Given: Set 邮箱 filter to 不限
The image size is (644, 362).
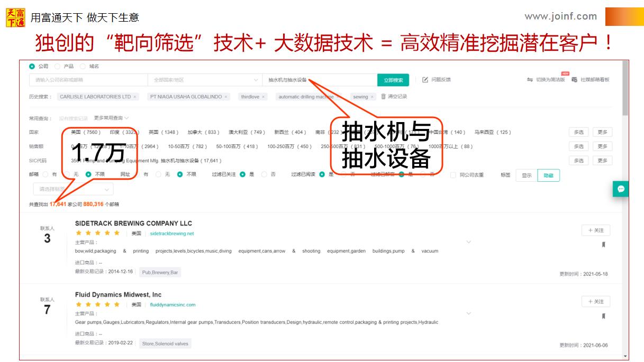Looking at the screenshot, I should (88, 174).
